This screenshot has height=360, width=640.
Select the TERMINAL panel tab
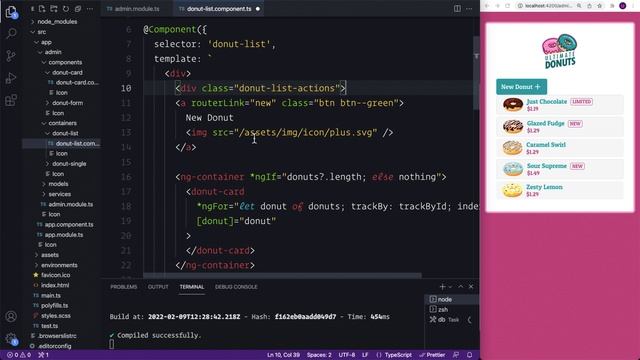(191, 287)
